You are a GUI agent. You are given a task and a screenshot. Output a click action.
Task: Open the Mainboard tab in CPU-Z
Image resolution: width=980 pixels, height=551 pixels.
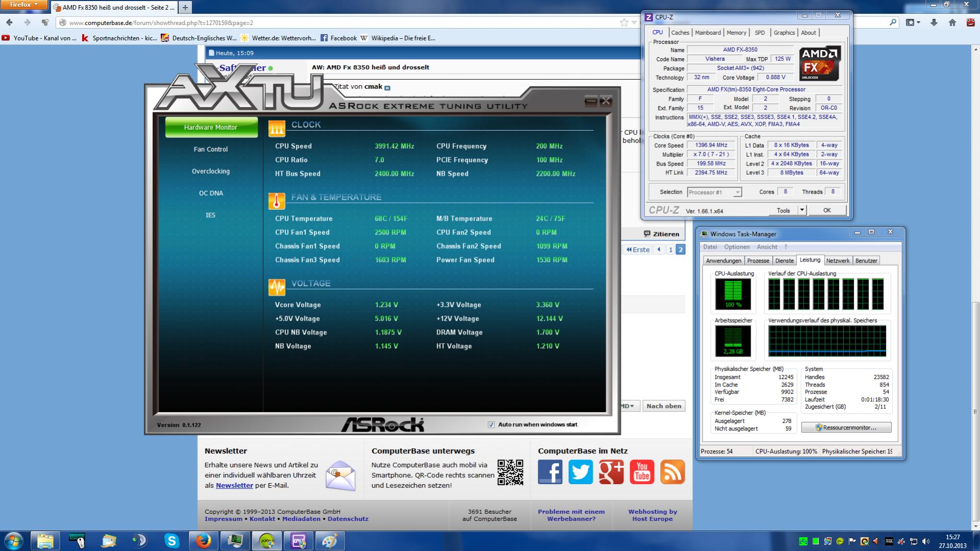click(x=708, y=33)
